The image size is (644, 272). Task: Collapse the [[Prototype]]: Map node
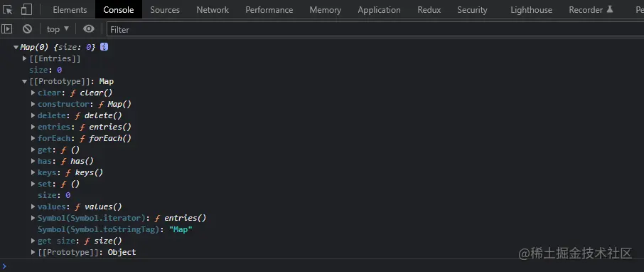(x=25, y=82)
